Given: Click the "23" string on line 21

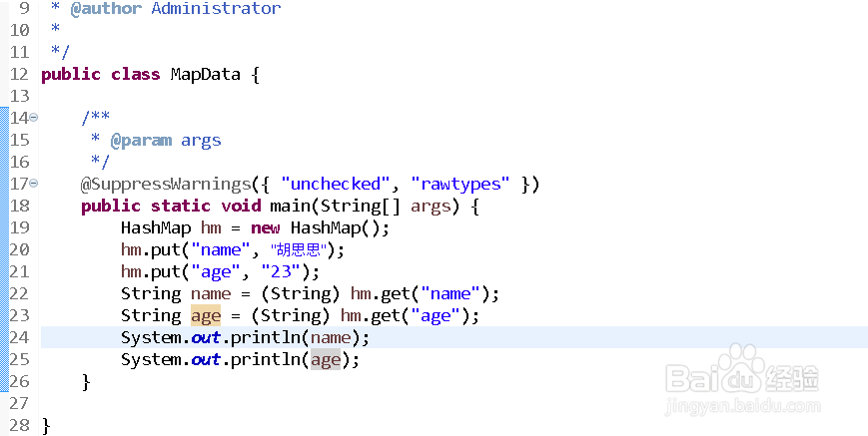Looking at the screenshot, I should tap(282, 272).
